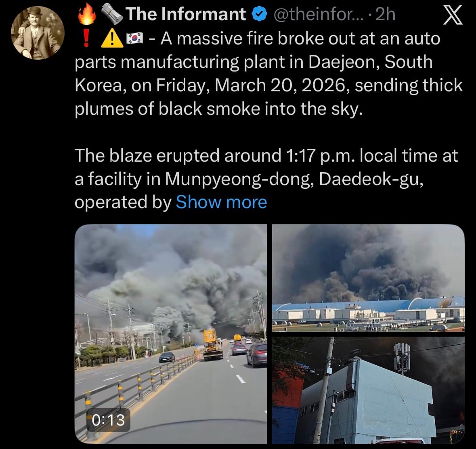The height and width of the screenshot is (449, 476).
Task: Click the paragraph about 1:17 p.m. blaze
Action: coord(266,179)
